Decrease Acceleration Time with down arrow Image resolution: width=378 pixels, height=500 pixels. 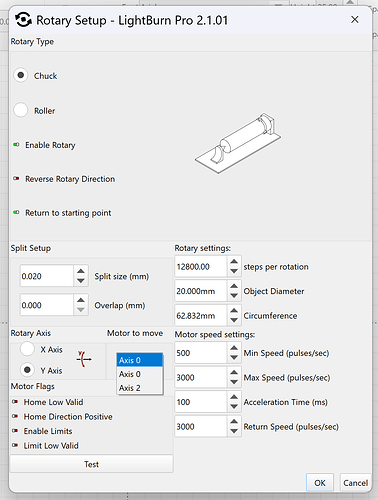point(234,407)
